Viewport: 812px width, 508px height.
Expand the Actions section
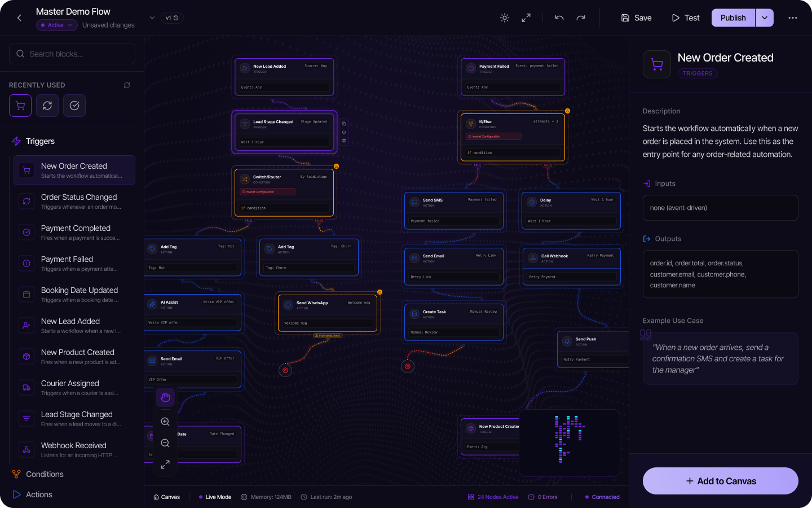pos(39,494)
